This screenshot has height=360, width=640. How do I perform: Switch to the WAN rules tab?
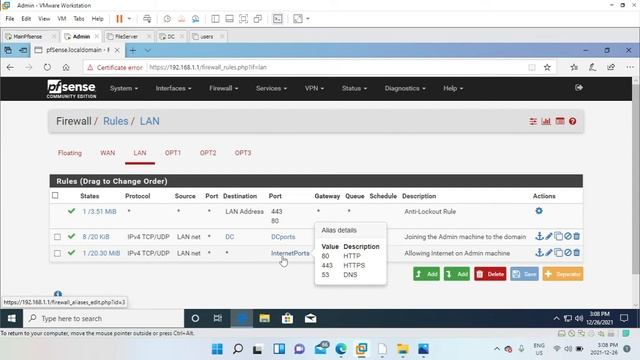tap(108, 153)
